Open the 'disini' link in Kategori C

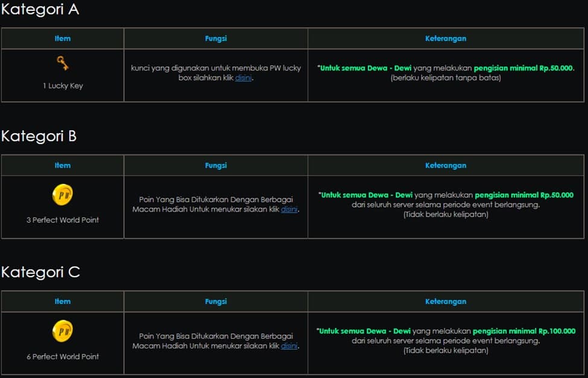[289, 345]
